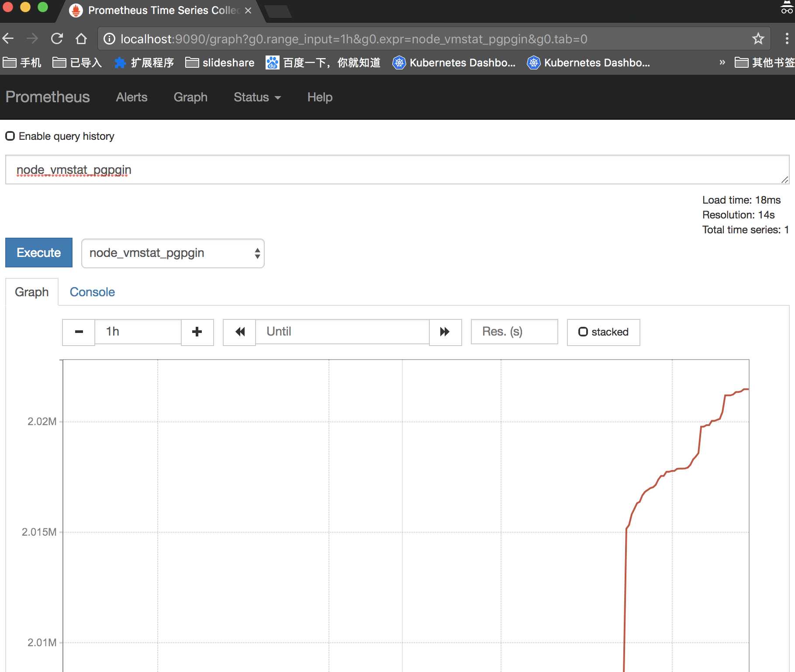This screenshot has height=672, width=795.
Task: Click the incognito icon in the title bar
Action: pos(787,7)
